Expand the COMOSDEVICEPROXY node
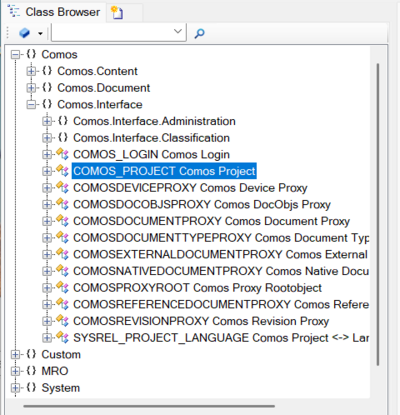 (47, 188)
